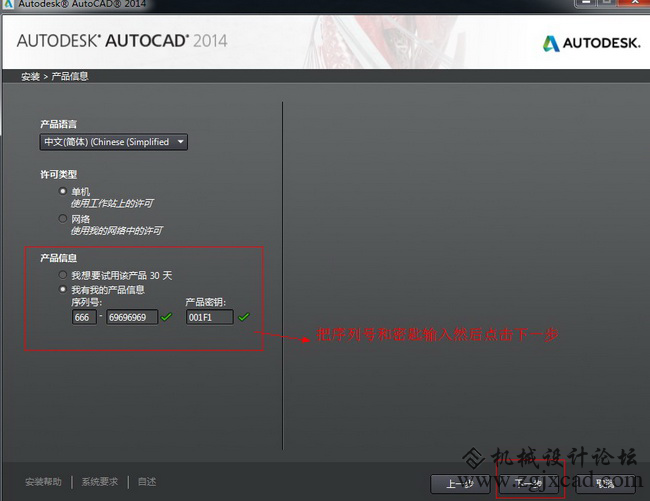Click the 序列号 label
Screen dimensions: 650x501
pyautogui.click(x=86, y=303)
